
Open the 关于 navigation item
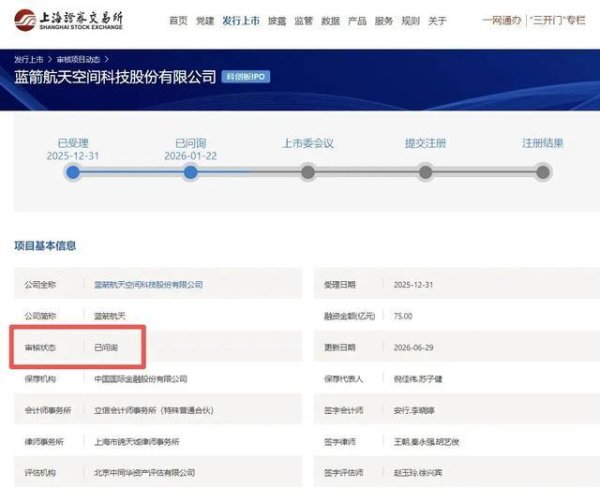[x=437, y=21]
